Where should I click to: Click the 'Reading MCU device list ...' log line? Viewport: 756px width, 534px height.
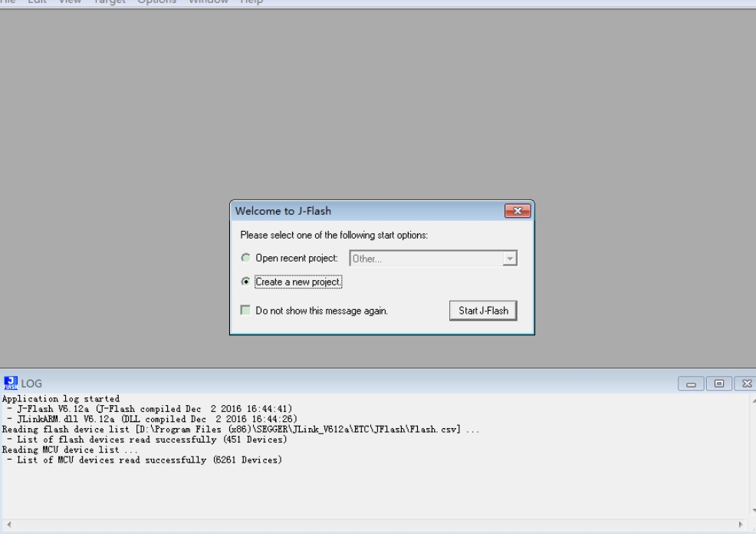click(70, 450)
